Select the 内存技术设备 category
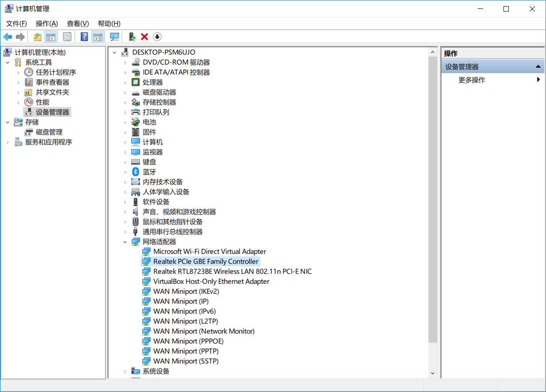Viewport: 546px width, 392px height. (x=163, y=182)
